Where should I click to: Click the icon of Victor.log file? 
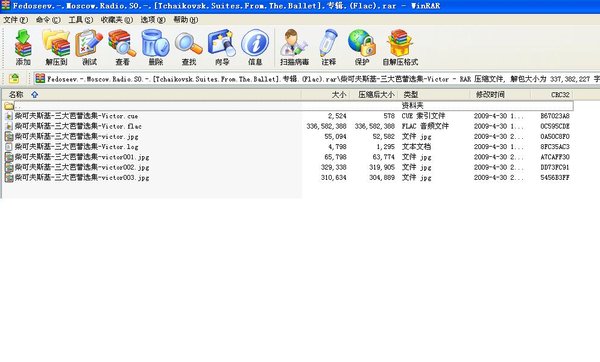pyautogui.click(x=8, y=147)
